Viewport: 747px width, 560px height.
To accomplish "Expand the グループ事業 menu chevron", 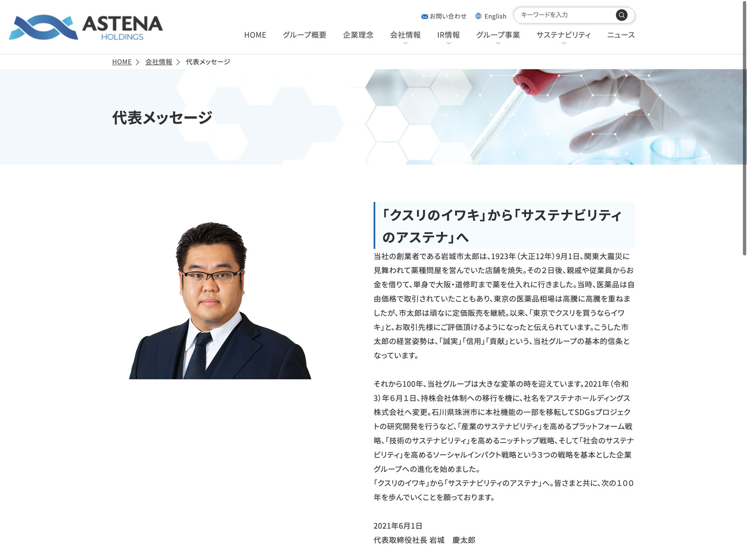I will (x=498, y=43).
